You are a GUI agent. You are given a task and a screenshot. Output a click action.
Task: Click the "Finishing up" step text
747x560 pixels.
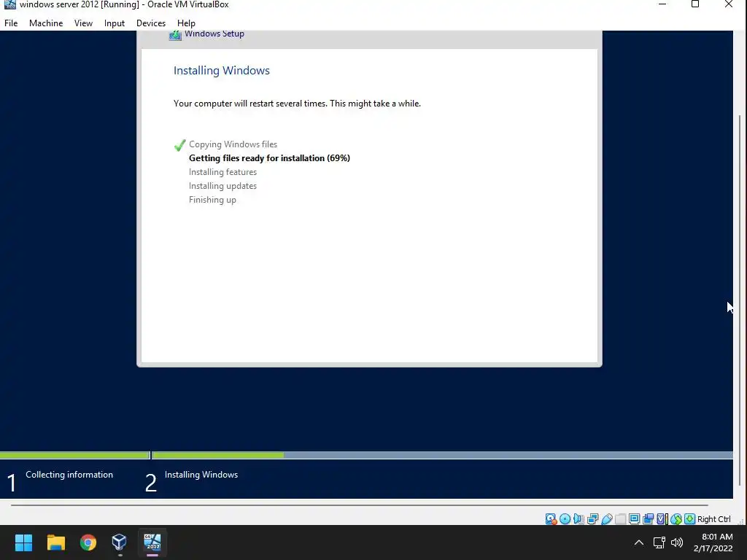[212, 200]
